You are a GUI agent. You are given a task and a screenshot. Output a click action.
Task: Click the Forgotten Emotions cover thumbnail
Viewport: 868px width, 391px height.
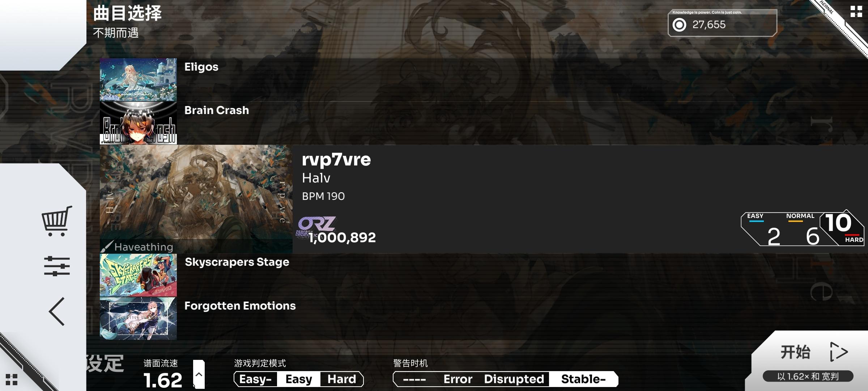pos(138,319)
